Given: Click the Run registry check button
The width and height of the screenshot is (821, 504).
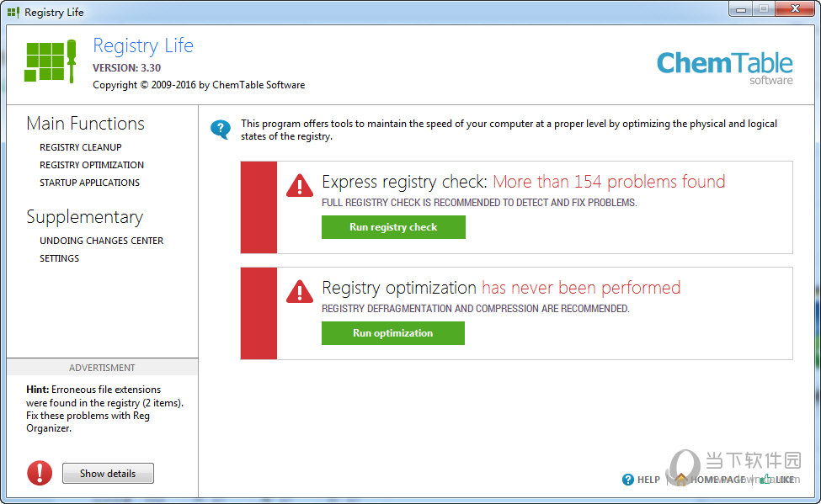Looking at the screenshot, I should [393, 227].
